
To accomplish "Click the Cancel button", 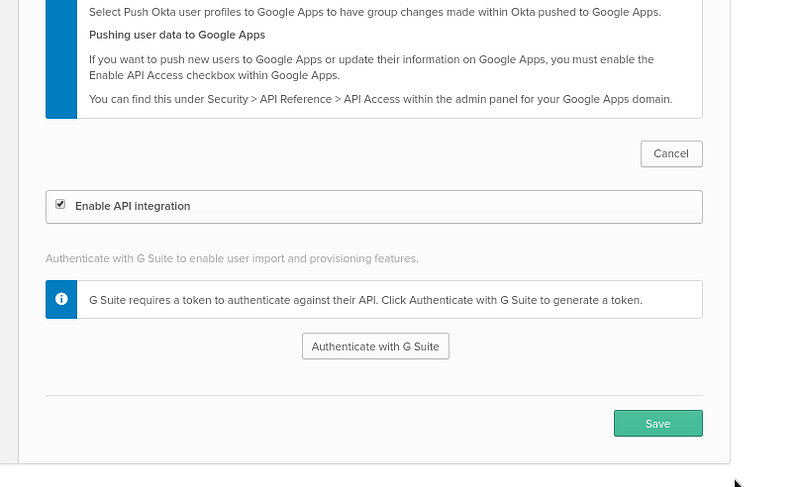I will pos(671,153).
